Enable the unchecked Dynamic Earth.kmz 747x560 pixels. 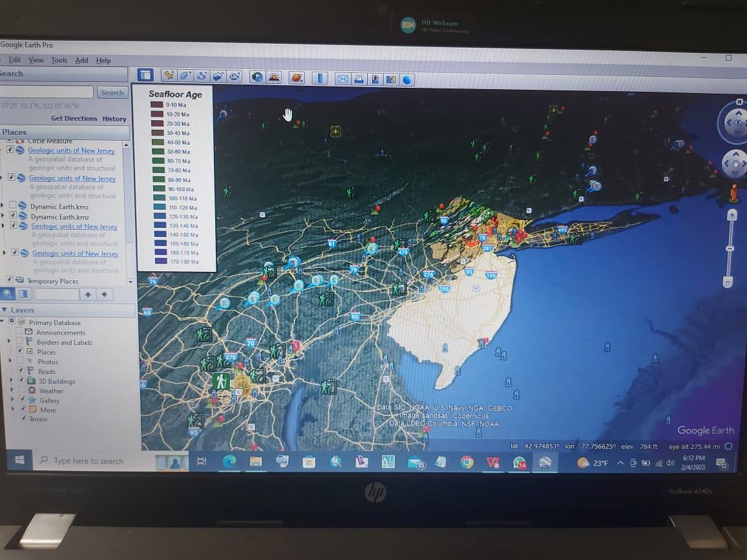pos(12,205)
